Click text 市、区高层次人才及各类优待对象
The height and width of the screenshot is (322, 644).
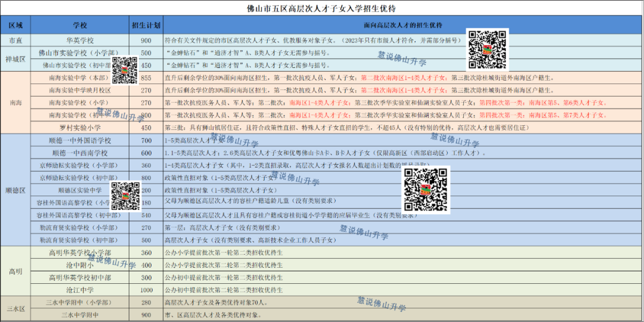point(213,315)
